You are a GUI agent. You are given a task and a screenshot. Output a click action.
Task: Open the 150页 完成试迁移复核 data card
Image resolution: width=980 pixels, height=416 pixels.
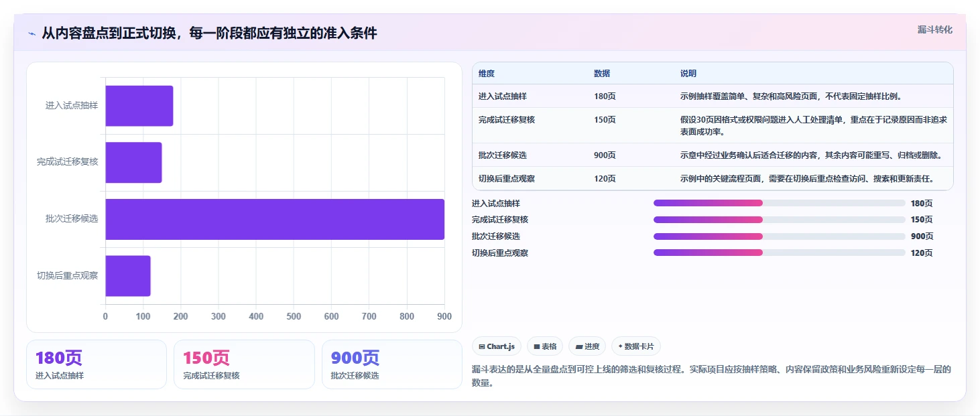pyautogui.click(x=244, y=364)
